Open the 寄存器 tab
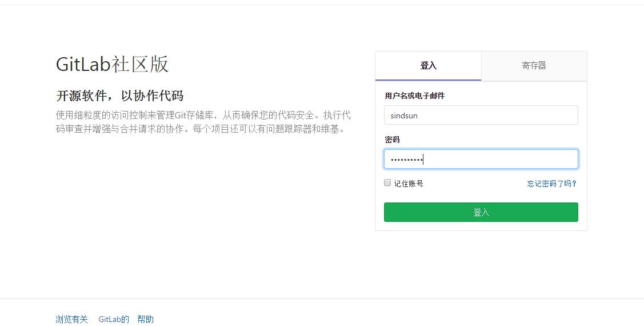This screenshot has height=326, width=644. tap(534, 66)
